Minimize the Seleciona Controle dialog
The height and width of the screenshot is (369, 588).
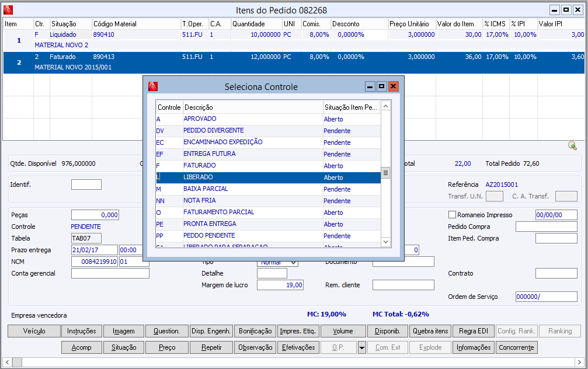(x=370, y=86)
